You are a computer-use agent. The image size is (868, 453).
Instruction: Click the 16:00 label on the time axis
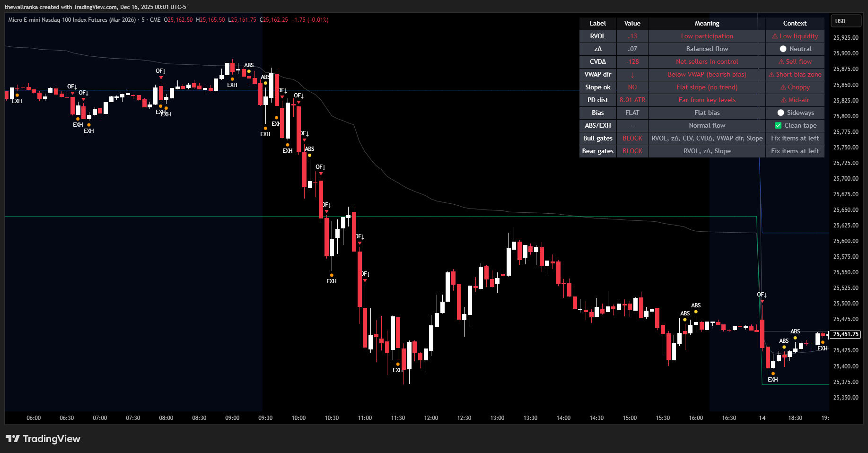pos(696,418)
